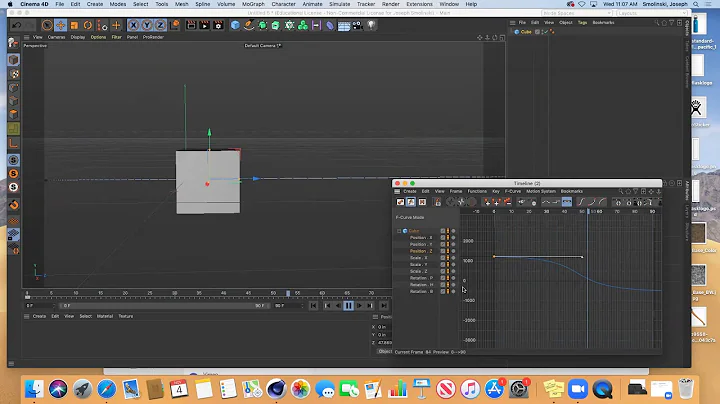Click Timeline ease-in curve icon
The height and width of the screenshot is (404, 720).
click(591, 202)
